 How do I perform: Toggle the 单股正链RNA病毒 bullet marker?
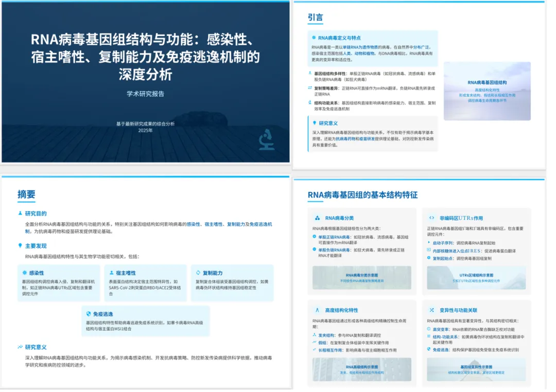(x=315, y=237)
